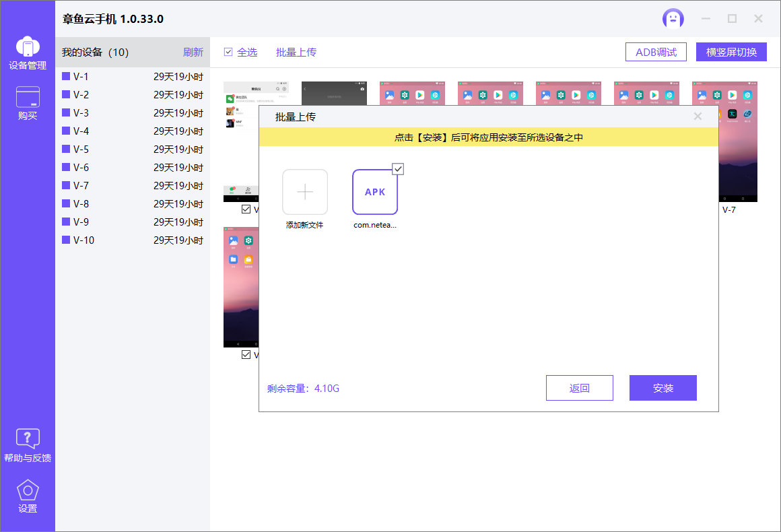Click the 添加新文件 plus icon
The width and height of the screenshot is (781, 532).
pyautogui.click(x=305, y=192)
